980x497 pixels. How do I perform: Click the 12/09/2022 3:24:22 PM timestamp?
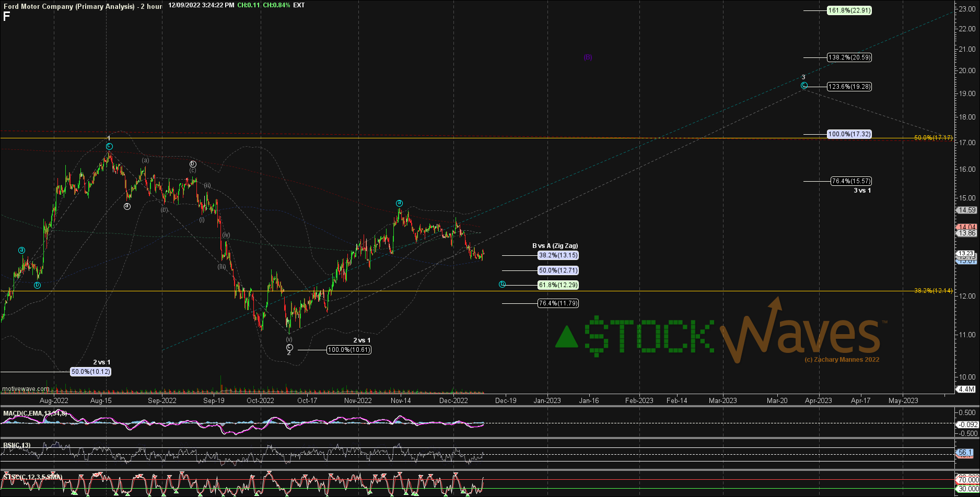tap(201, 5)
